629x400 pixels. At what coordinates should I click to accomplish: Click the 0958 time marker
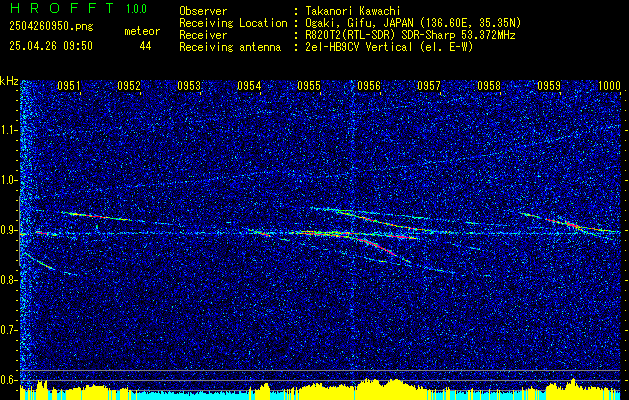489,85
